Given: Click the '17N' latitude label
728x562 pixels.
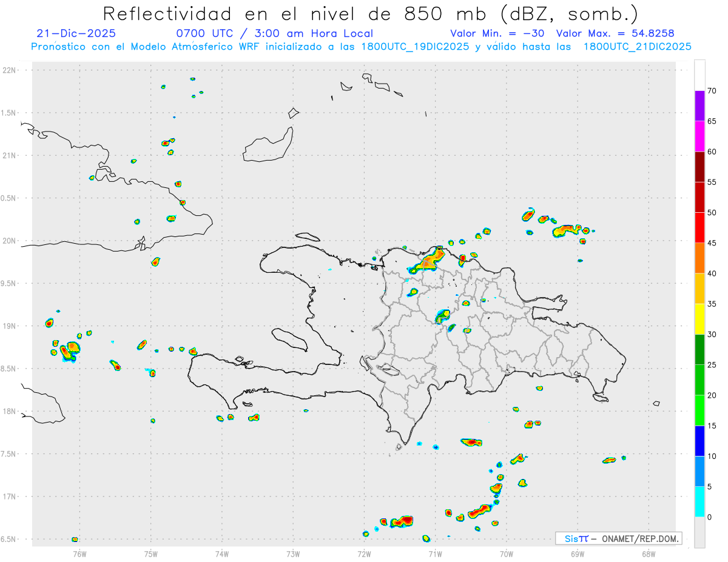Looking at the screenshot, I should click(x=10, y=497).
